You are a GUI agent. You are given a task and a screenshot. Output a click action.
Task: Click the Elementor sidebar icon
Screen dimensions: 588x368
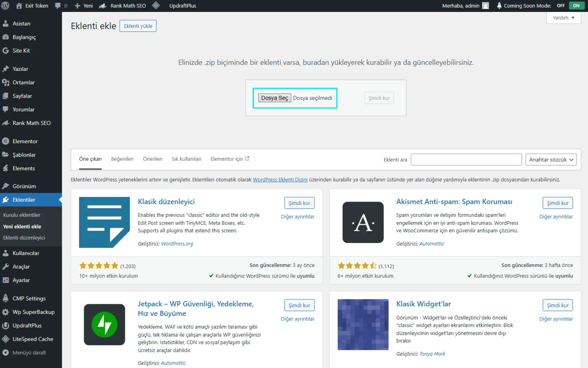click(6, 141)
